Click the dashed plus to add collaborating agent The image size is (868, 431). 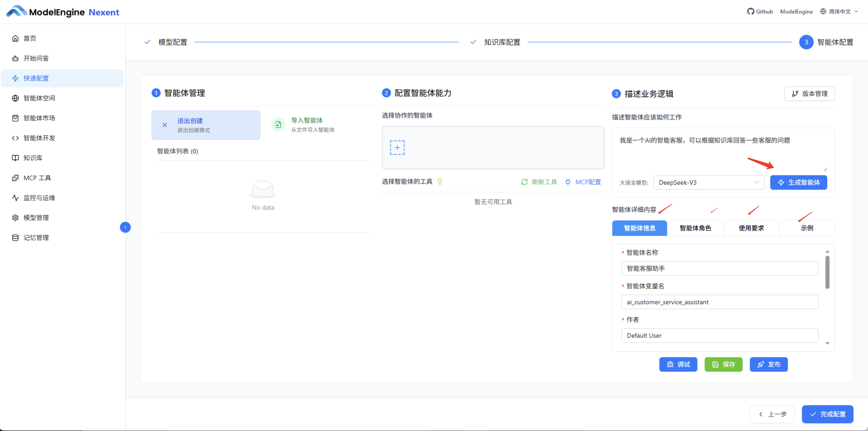tap(398, 147)
